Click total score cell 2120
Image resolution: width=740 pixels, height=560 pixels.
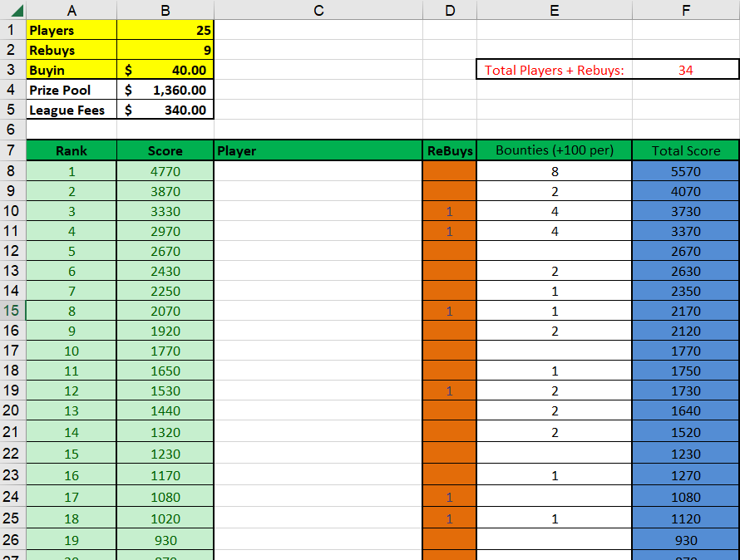click(x=686, y=331)
